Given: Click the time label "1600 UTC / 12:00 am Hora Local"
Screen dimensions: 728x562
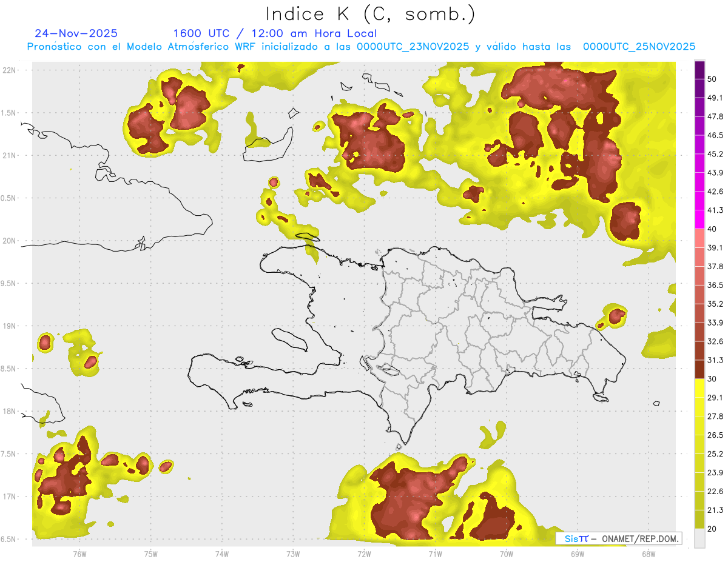Looking at the screenshot, I should pos(275,33).
